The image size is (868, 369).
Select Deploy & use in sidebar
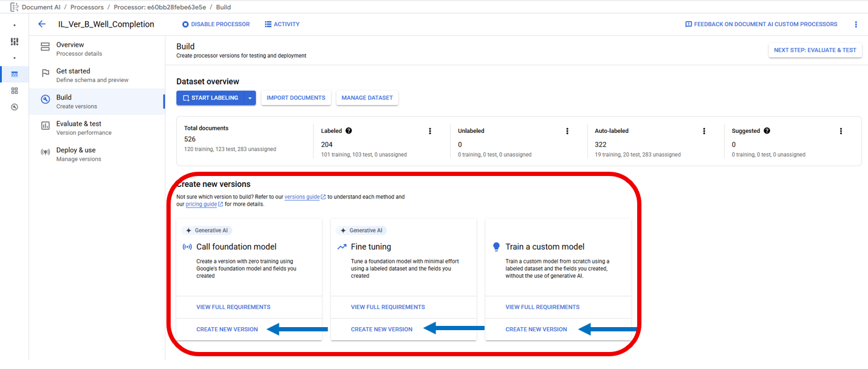tap(76, 154)
